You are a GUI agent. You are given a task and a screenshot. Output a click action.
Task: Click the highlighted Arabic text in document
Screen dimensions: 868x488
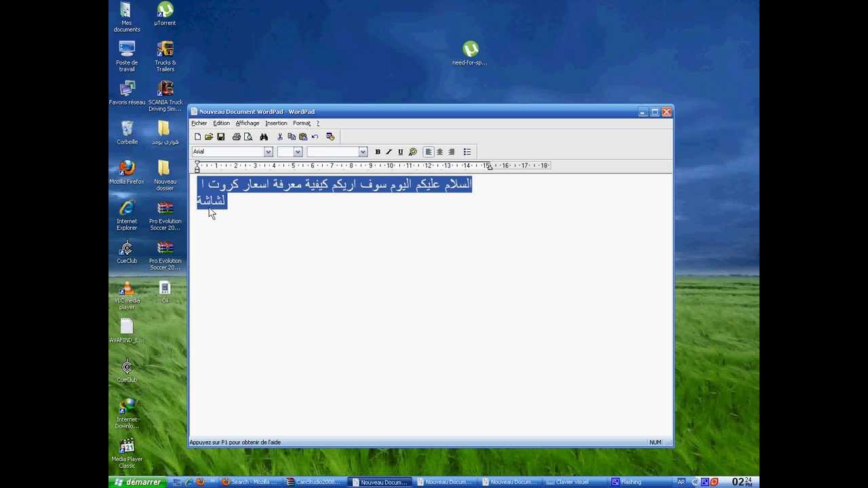(x=334, y=192)
